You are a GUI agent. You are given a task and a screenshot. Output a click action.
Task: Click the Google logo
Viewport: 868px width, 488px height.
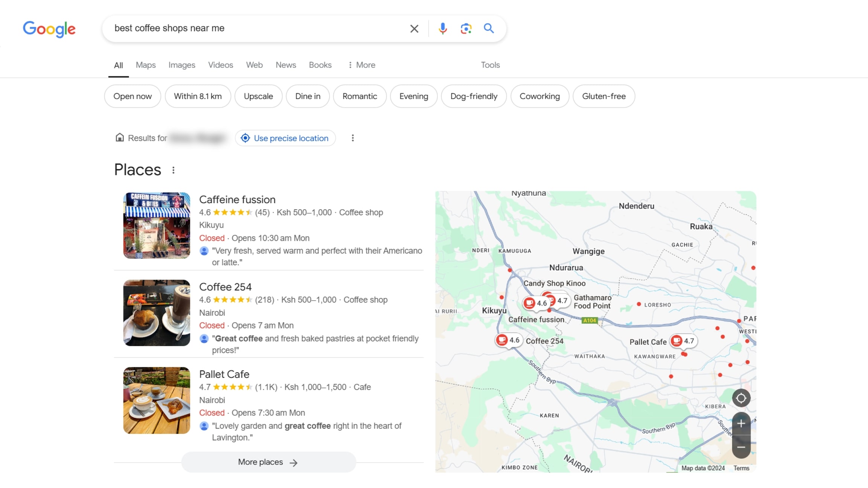[x=49, y=29]
